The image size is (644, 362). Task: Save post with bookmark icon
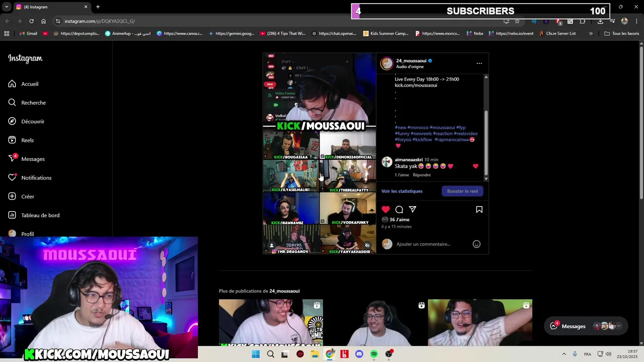point(479,209)
